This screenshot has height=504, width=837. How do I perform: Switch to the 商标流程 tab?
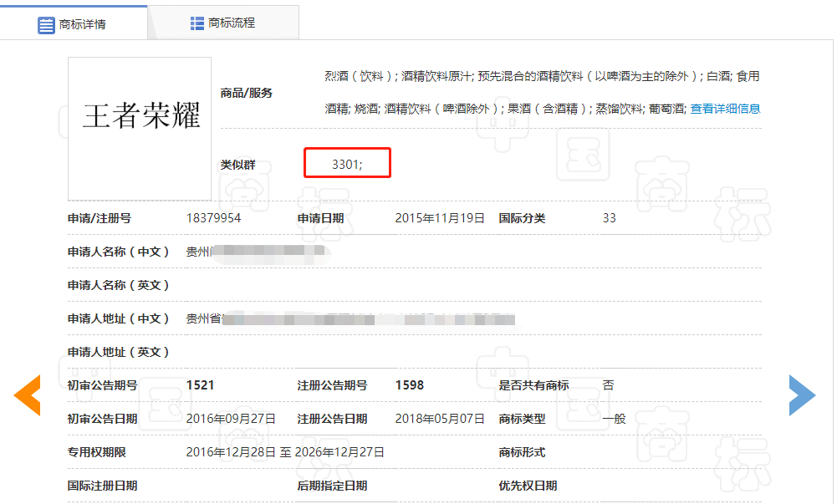tap(223, 23)
